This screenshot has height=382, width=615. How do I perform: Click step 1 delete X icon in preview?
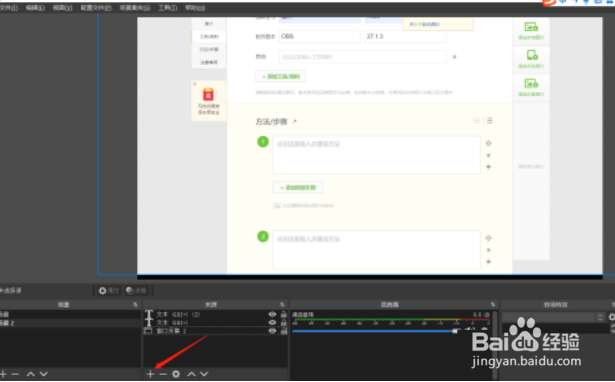coord(488,155)
